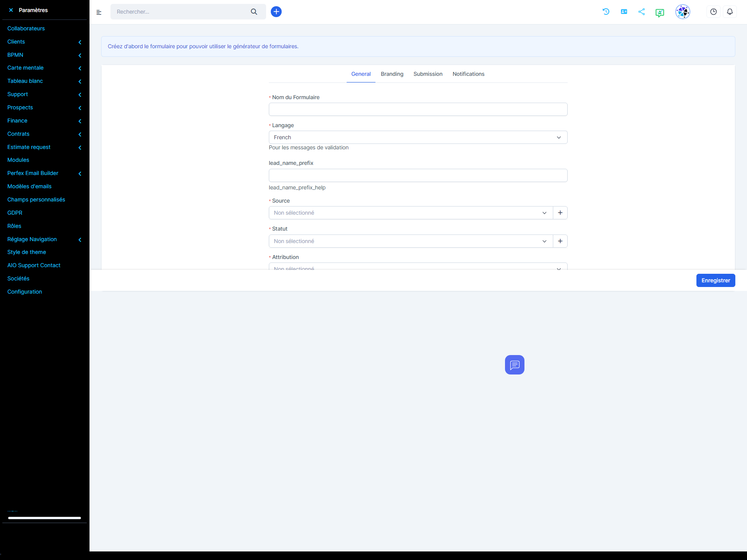Focus the Nom du Formulaire input field
747x560 pixels.
click(418, 109)
